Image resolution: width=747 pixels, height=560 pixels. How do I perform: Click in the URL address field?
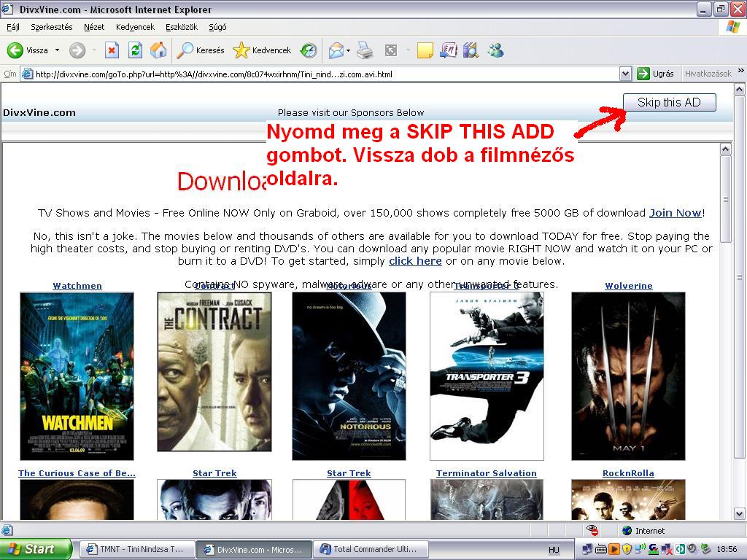pos(321,74)
